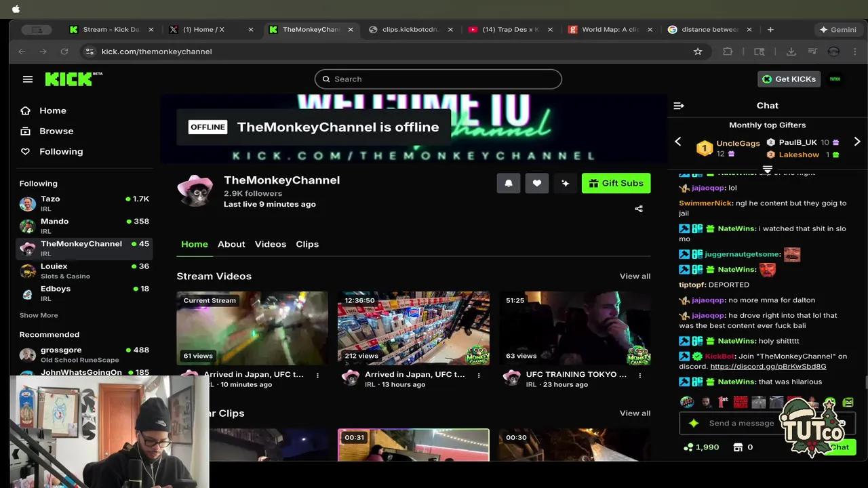The width and height of the screenshot is (868, 488).
Task: Open grossgore recommended channel
Action: pos(84,354)
